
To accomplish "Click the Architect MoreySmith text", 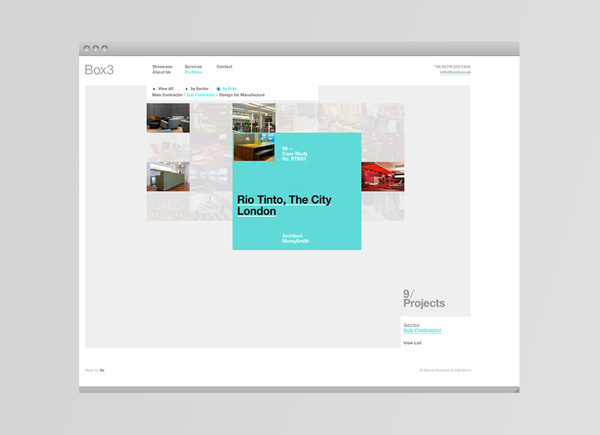I will tap(295, 238).
